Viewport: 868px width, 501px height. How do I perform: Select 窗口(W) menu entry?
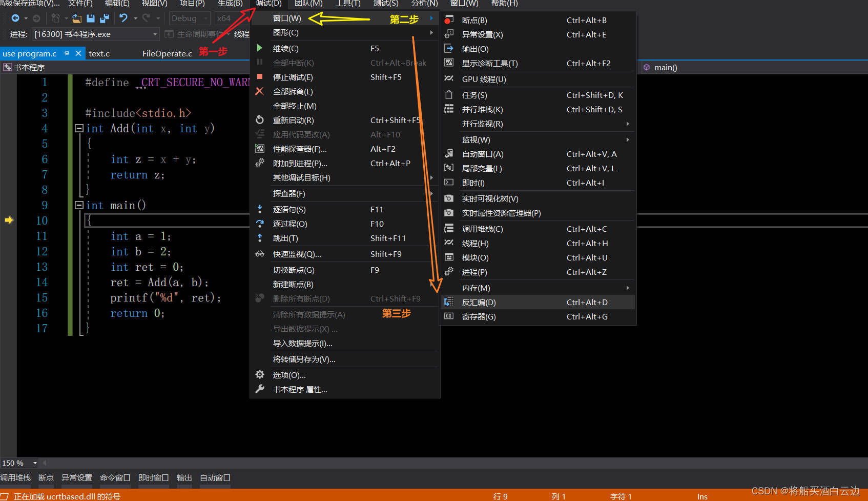pyautogui.click(x=345, y=18)
